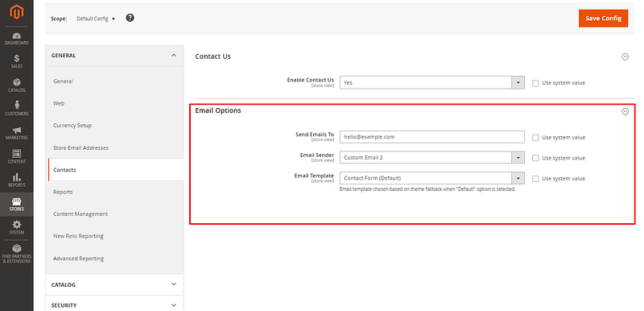This screenshot has height=311, width=644.
Task: Collapse the Email Options section circle icon
Action: click(x=625, y=111)
